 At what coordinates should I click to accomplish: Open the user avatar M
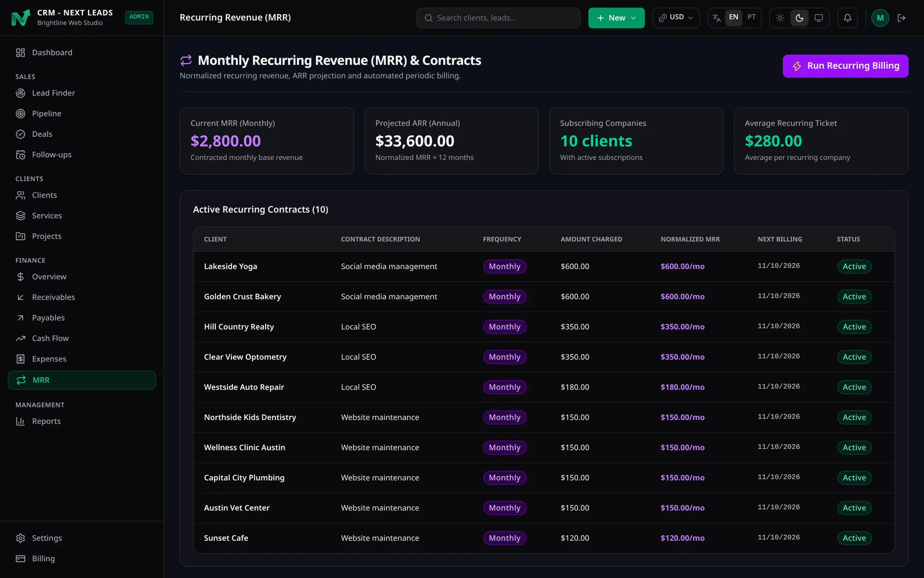pos(880,18)
